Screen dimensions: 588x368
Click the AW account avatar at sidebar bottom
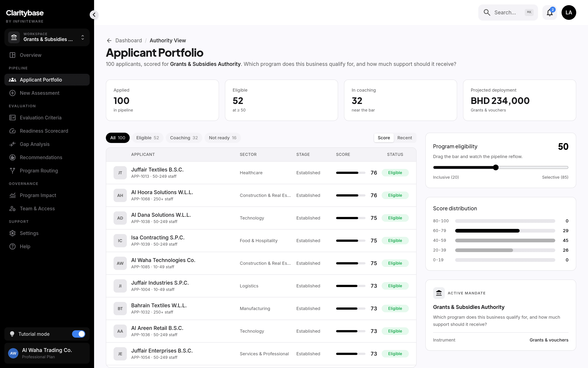(x=13, y=353)
